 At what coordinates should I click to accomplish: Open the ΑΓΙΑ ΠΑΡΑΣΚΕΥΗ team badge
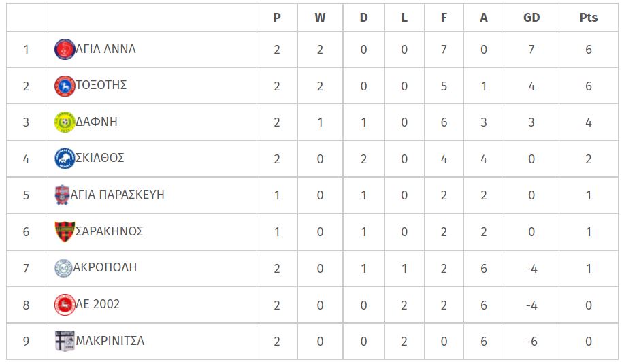pos(63,195)
